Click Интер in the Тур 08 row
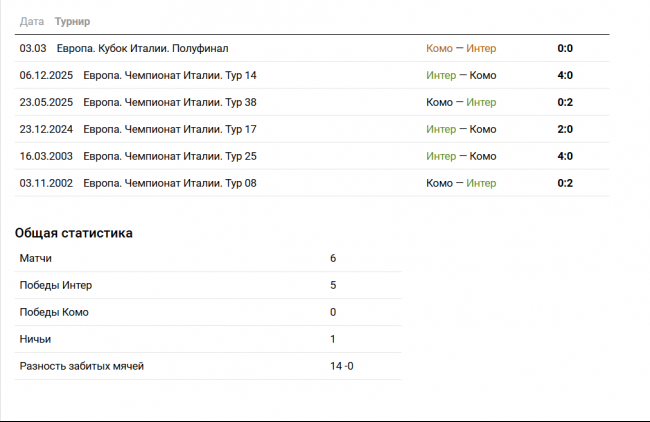The width and height of the screenshot is (650, 422). [x=481, y=183]
